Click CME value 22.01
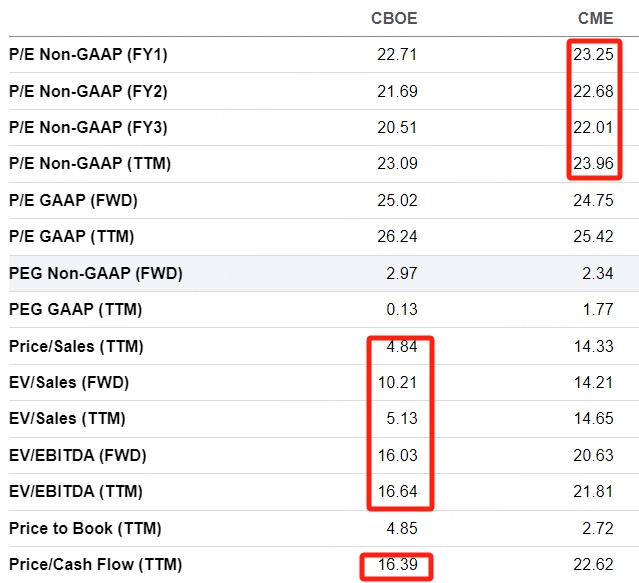The image size is (639, 583). 593,128
